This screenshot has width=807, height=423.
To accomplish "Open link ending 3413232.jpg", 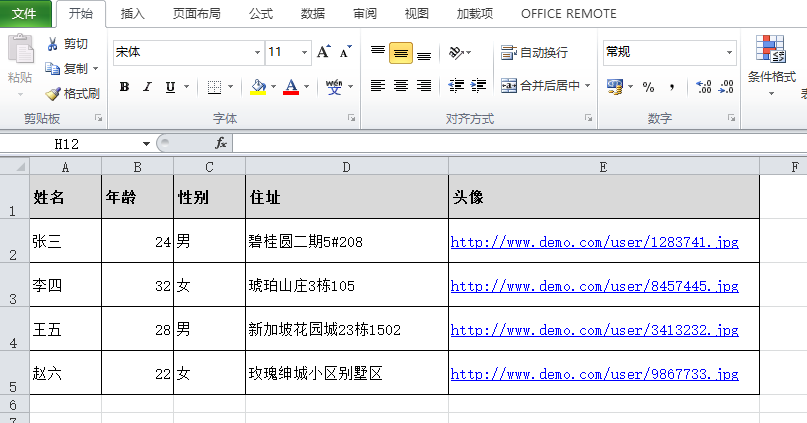I will click(594, 330).
